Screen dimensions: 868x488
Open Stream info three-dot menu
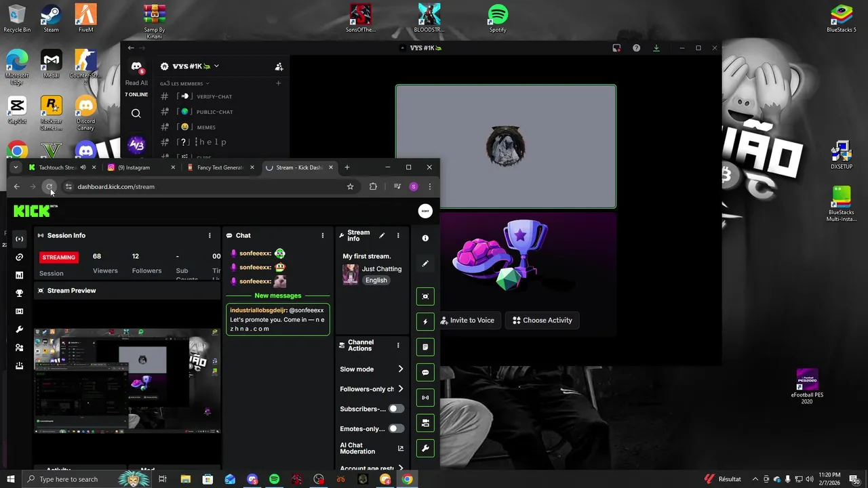398,235
